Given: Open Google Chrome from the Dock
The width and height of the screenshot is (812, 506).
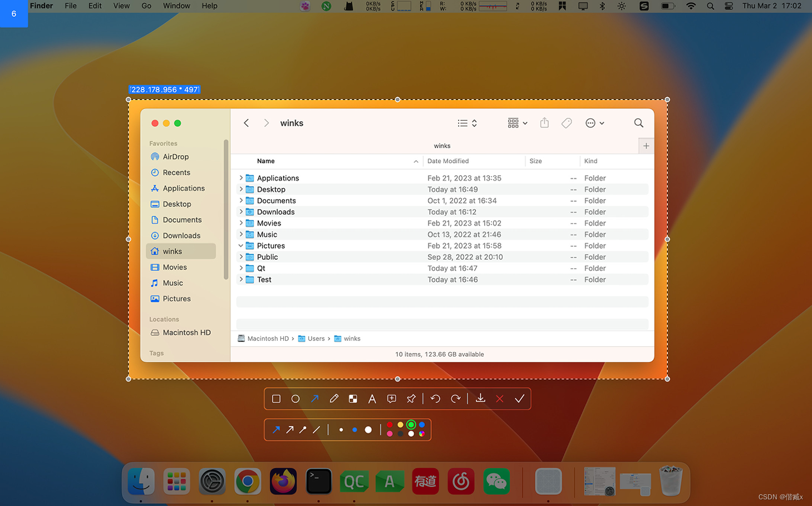Looking at the screenshot, I should coord(248,482).
